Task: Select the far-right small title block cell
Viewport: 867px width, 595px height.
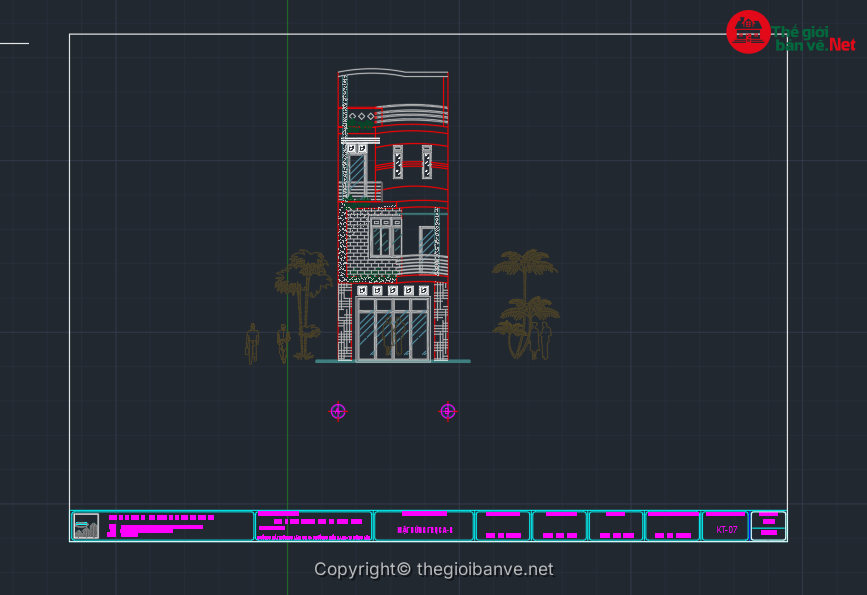Action: 768,526
